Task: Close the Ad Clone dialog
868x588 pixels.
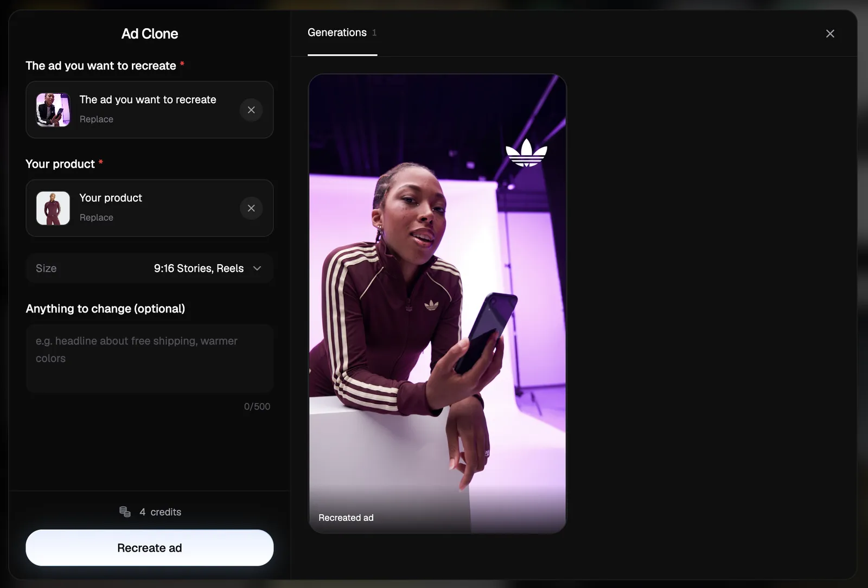Action: 830,34
